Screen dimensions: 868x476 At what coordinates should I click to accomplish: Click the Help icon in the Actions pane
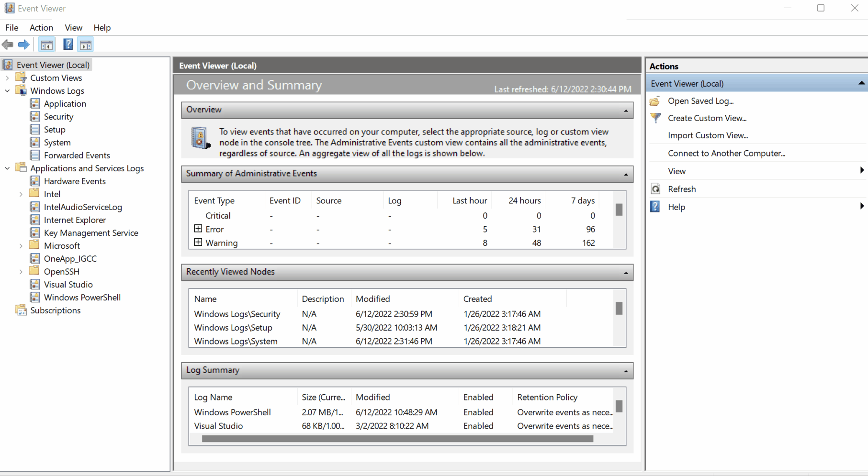654,206
